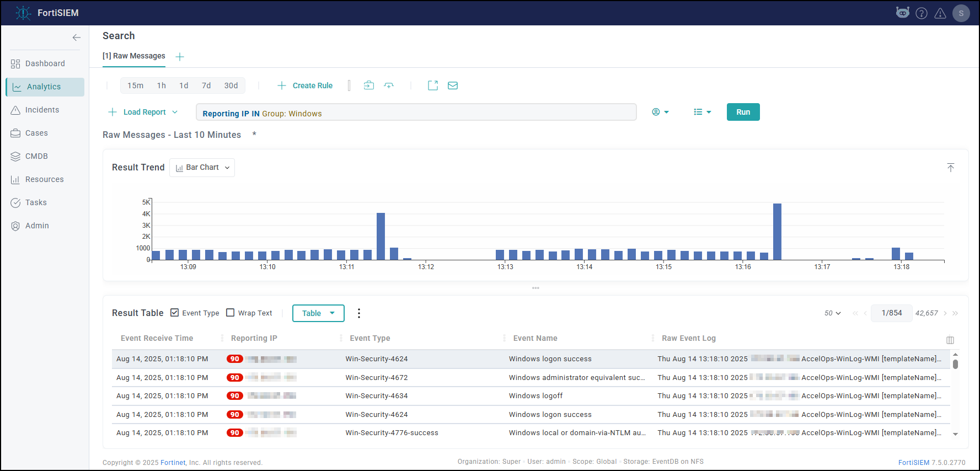Click the email envelope icon in toolbar
980x471 pixels.
(x=452, y=85)
